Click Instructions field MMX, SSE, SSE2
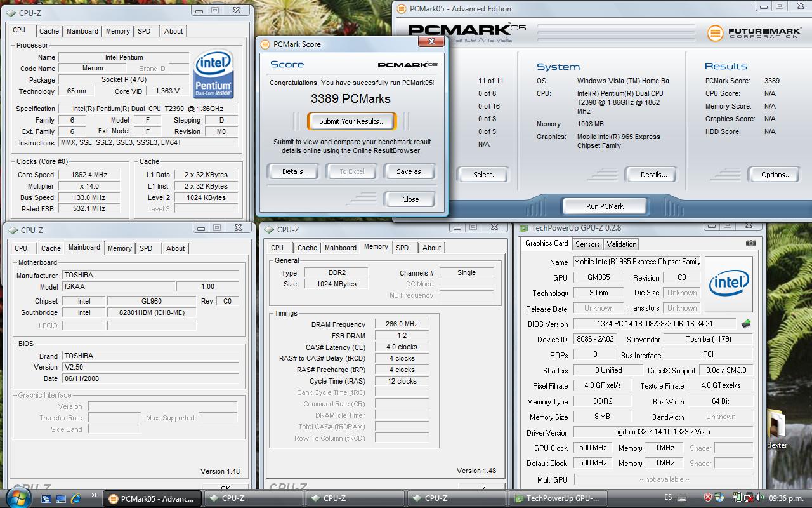 (x=149, y=143)
